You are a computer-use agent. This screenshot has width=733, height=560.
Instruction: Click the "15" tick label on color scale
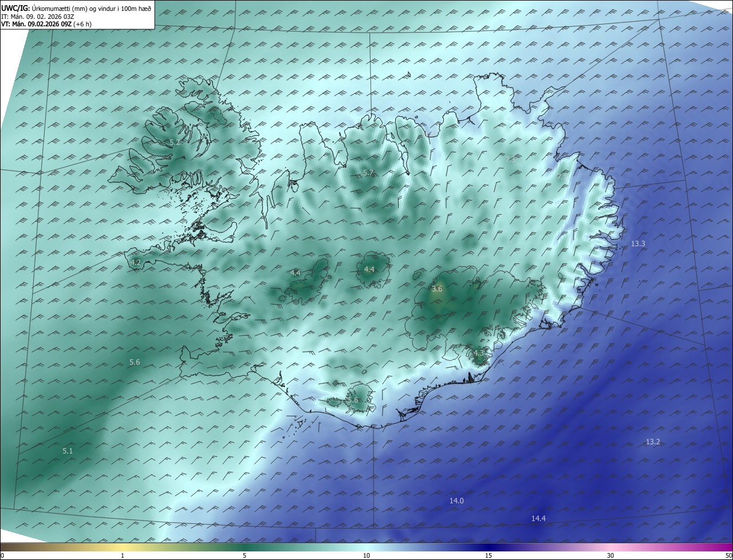pyautogui.click(x=488, y=555)
